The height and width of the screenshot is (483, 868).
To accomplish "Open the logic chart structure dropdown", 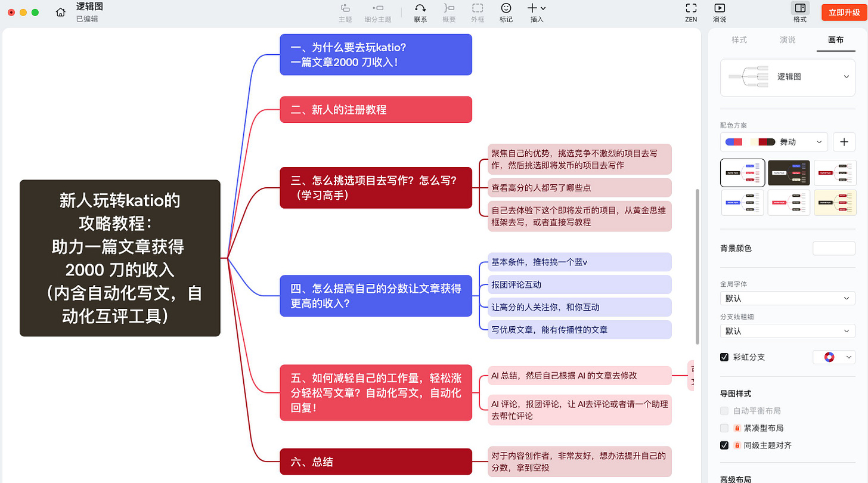I will [x=788, y=77].
